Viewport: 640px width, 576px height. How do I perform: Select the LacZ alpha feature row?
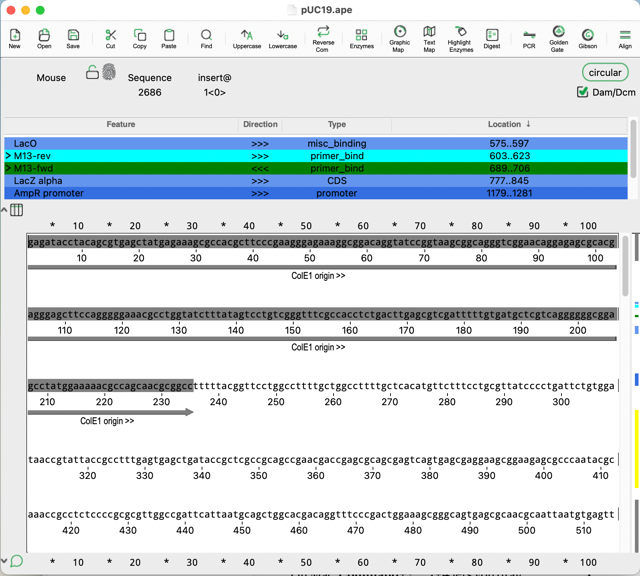(x=316, y=180)
